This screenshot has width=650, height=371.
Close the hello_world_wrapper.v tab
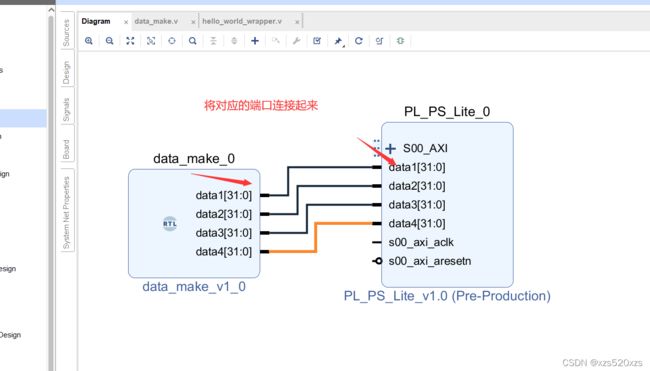pos(297,22)
